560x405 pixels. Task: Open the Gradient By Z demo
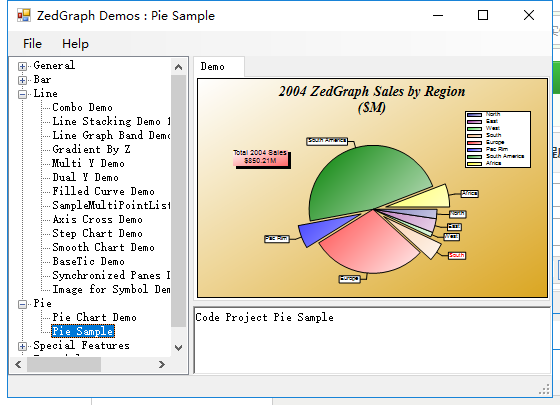click(x=91, y=149)
